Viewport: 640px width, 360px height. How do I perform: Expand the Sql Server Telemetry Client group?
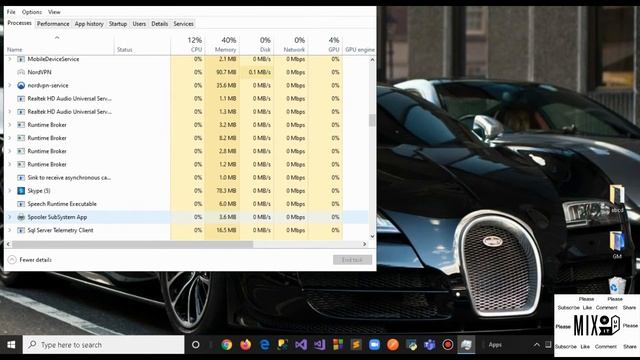coord(10,230)
